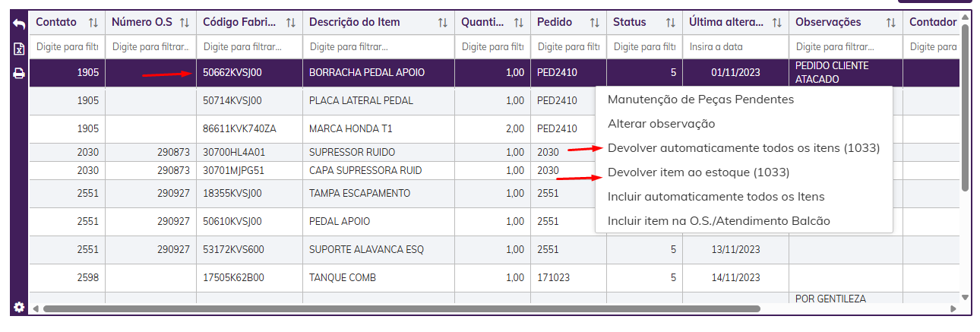Click the horizontal scrollbar of the grid
Image resolution: width=980 pixels, height=332 pixels.
pos(401,309)
